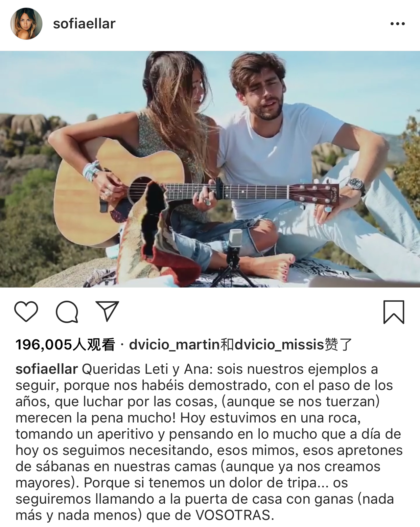
Task: Show the 196,005 views count details
Action: click(x=65, y=345)
